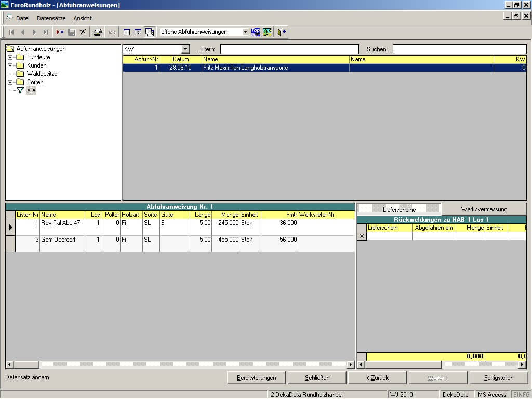Click the Gem Oberdorf cell

click(62, 244)
